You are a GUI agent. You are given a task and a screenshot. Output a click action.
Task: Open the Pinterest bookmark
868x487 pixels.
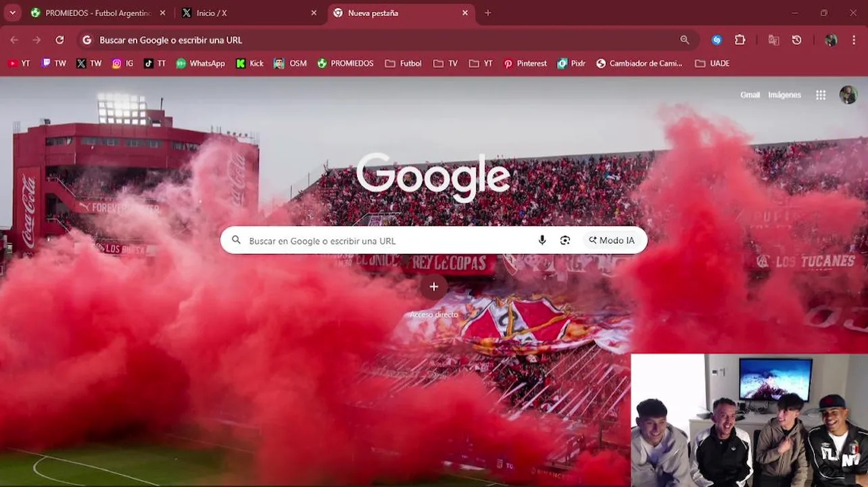(x=525, y=64)
